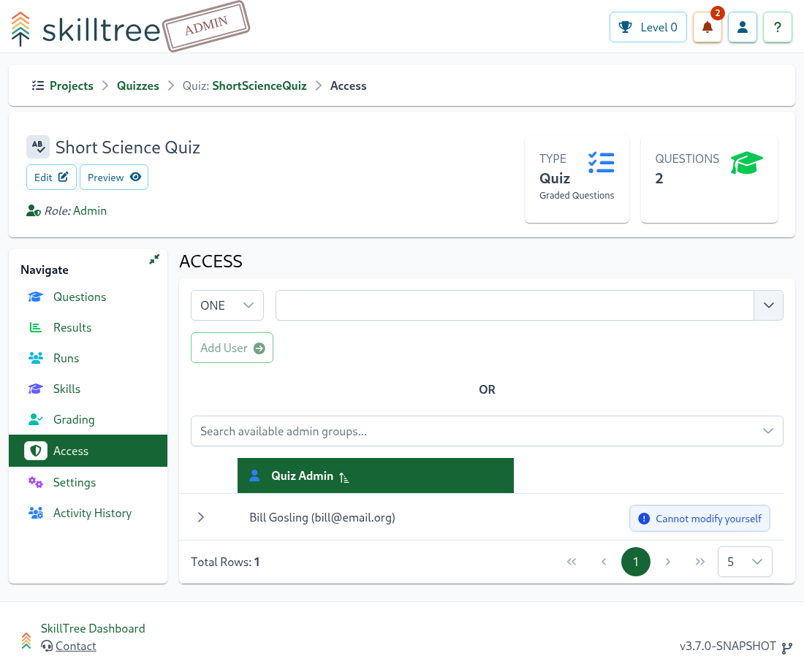Open Activity History in navigation

pos(88,513)
